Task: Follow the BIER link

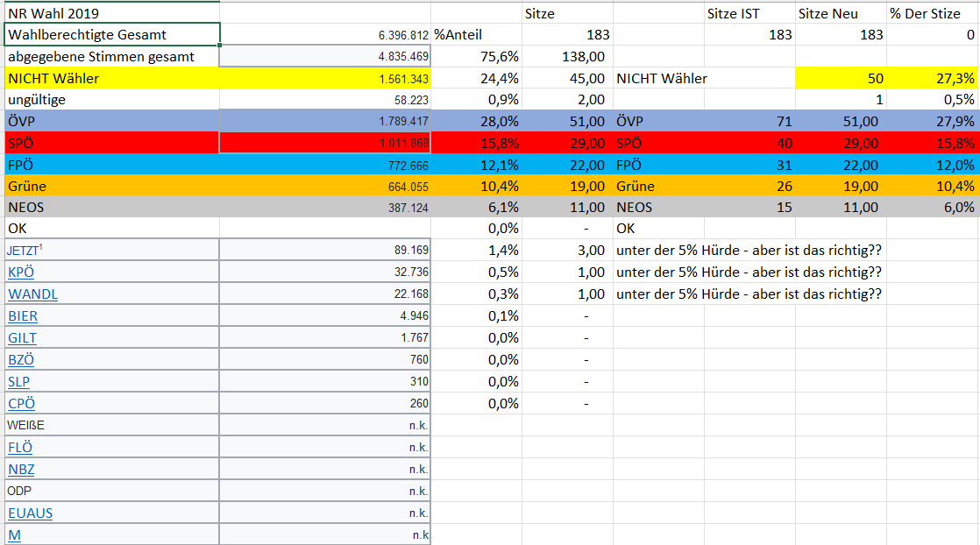Action: tap(23, 316)
